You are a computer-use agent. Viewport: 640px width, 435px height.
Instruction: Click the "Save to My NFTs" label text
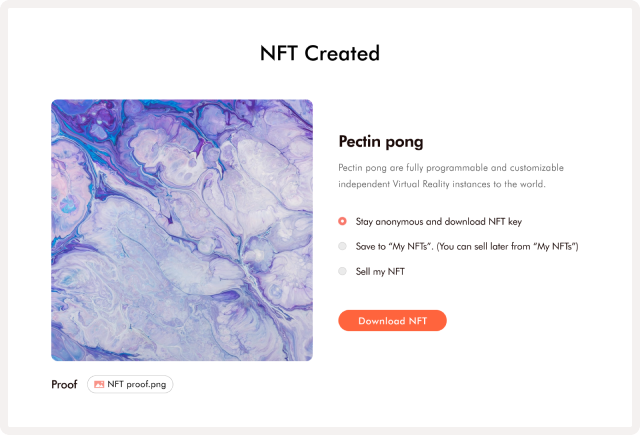click(x=393, y=246)
